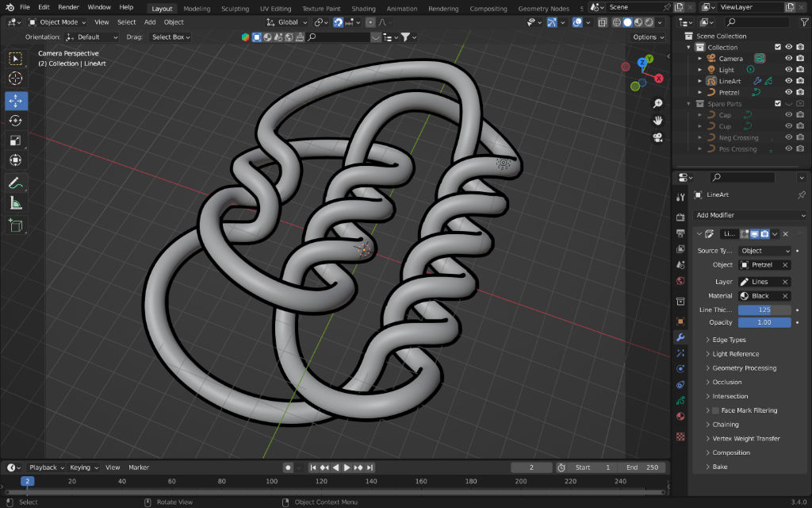Open the Render menu
This screenshot has width=812, height=508.
click(x=69, y=7)
